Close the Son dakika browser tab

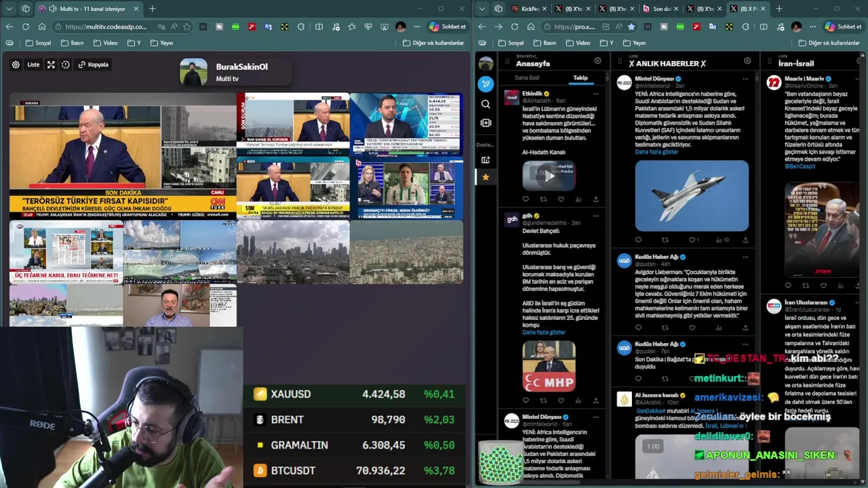coord(676,9)
